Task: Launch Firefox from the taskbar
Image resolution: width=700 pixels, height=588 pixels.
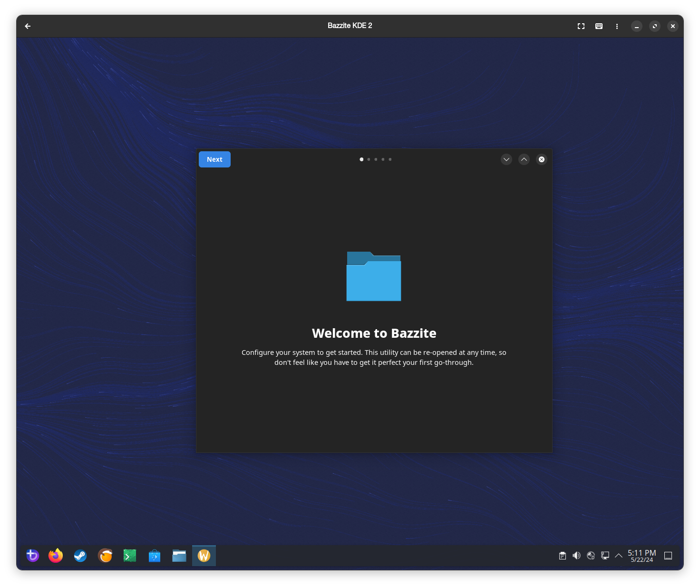Action: click(56, 555)
